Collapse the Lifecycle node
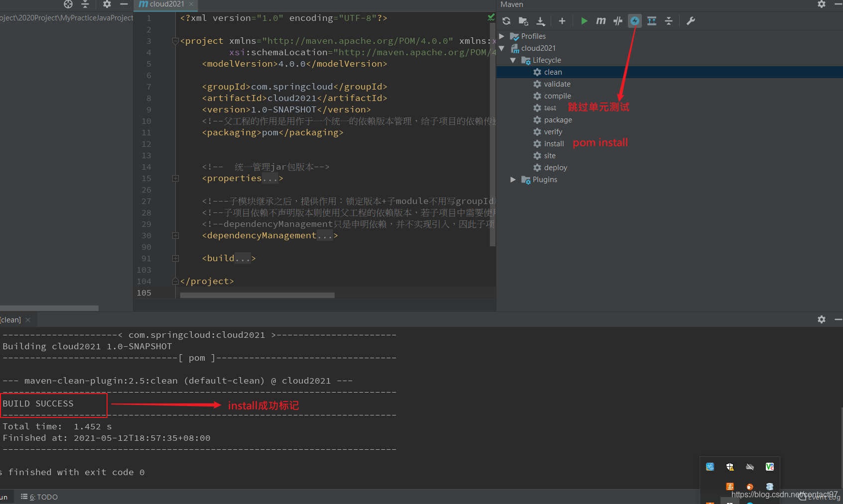The height and width of the screenshot is (504, 843). point(513,60)
